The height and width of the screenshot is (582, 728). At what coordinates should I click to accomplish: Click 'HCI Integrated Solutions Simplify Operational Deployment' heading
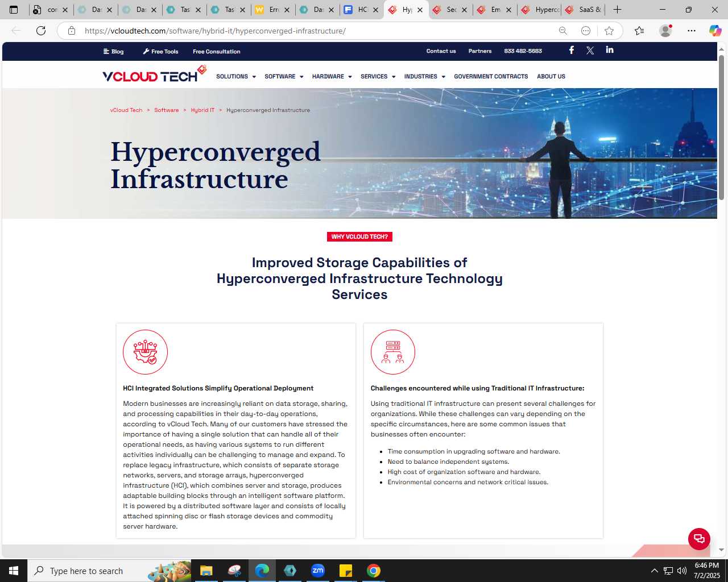(218, 388)
